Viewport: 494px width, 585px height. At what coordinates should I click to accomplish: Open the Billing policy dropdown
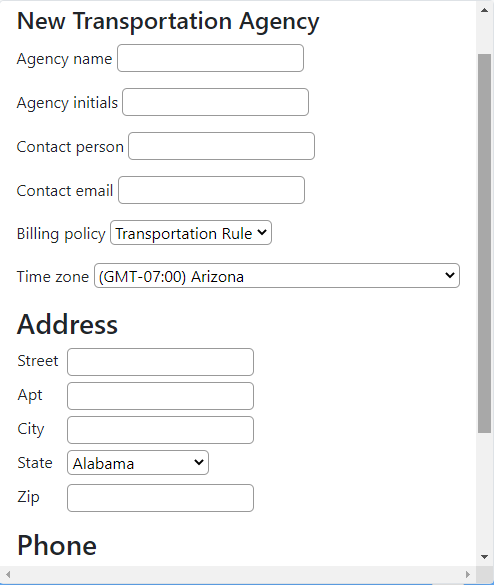191,233
